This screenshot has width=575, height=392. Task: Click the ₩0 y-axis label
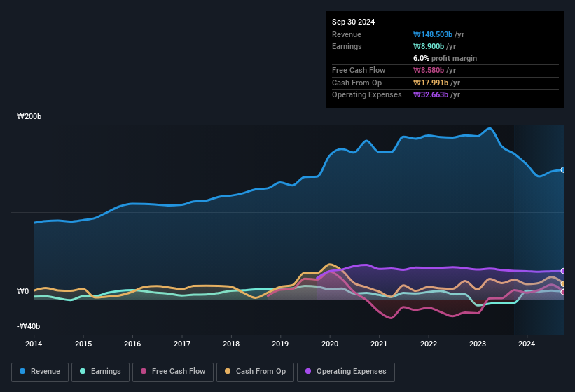[22, 291]
